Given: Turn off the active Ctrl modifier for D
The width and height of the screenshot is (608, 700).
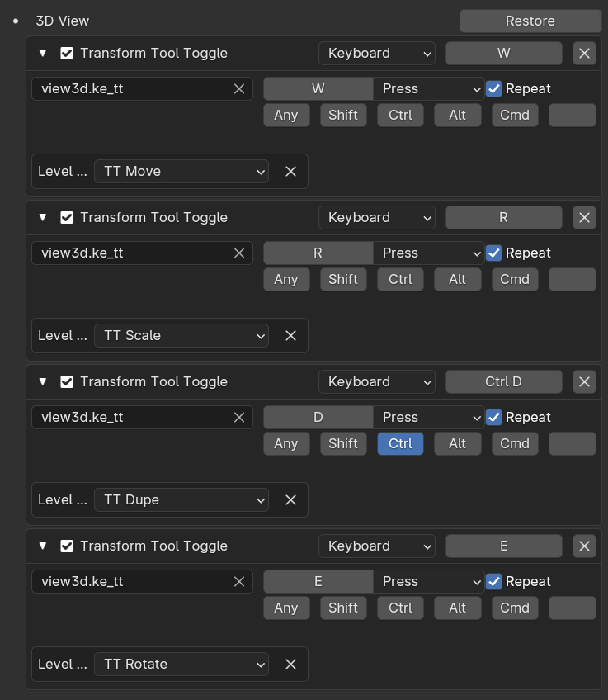Looking at the screenshot, I should pyautogui.click(x=400, y=444).
